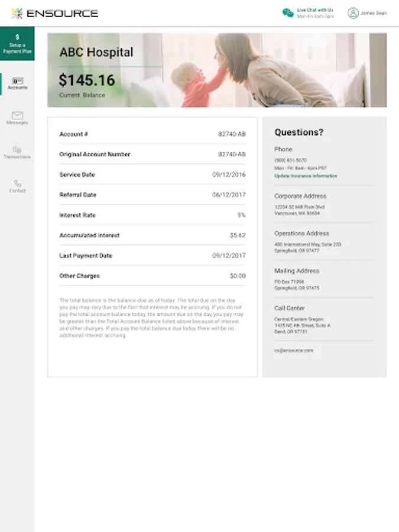Click the Live Chat bubbles icon
399x532 pixels.
[288, 13]
